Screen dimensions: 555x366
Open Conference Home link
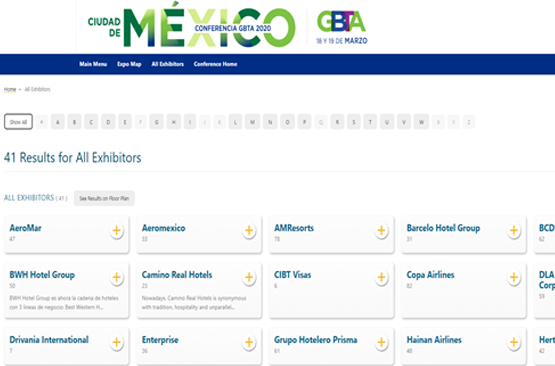point(215,64)
